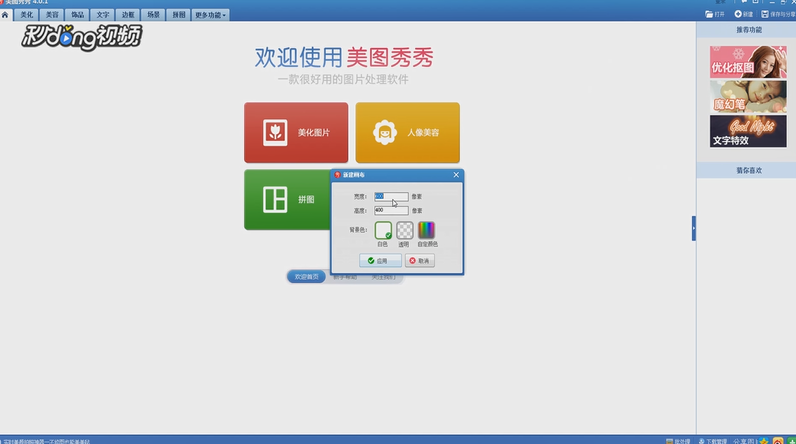Select the 透明 transparent background swatch
Image resolution: width=796 pixels, height=444 pixels.
pos(405,230)
